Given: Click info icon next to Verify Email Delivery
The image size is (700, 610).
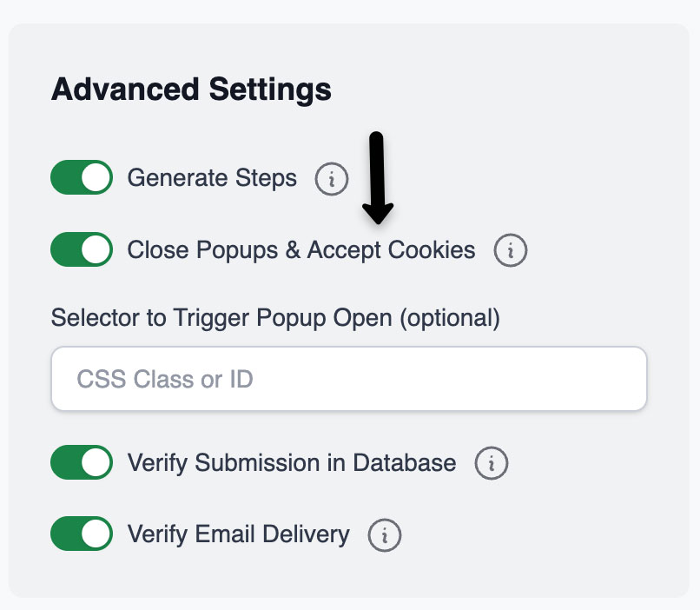Looking at the screenshot, I should 385,534.
